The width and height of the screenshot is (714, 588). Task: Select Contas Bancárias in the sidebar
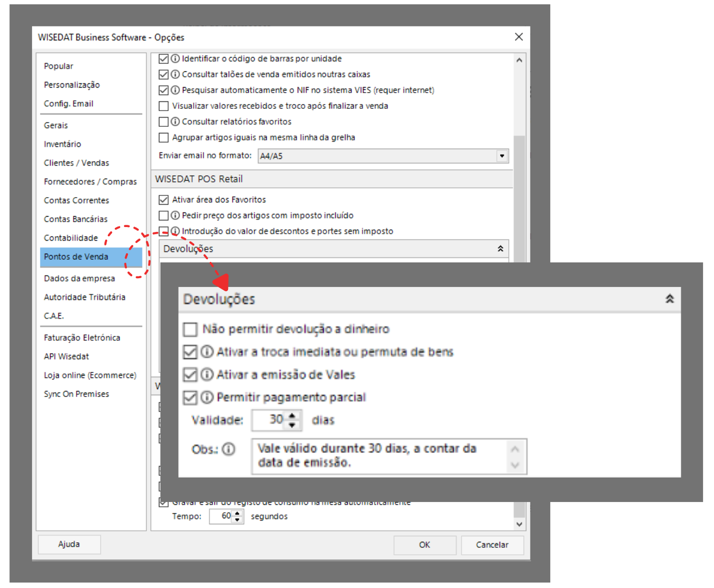coord(76,219)
